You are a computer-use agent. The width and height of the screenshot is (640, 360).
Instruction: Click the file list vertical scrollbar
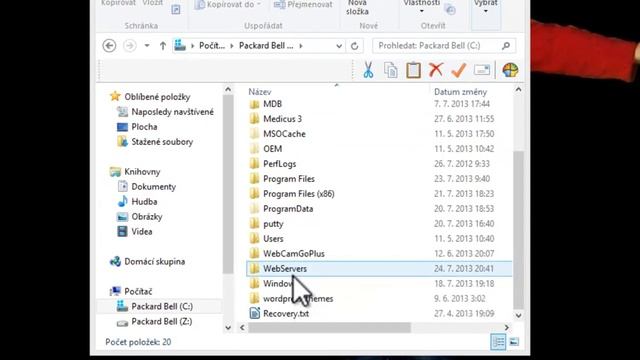[518, 230]
